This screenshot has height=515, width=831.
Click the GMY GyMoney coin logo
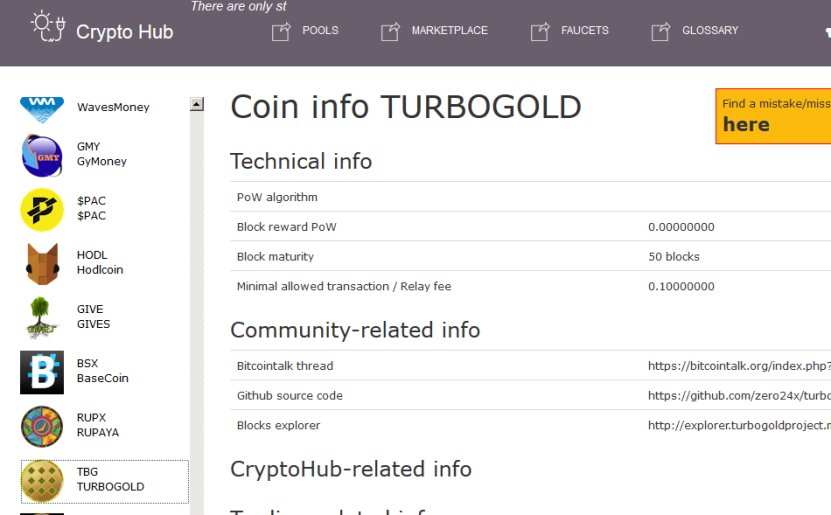click(42, 155)
